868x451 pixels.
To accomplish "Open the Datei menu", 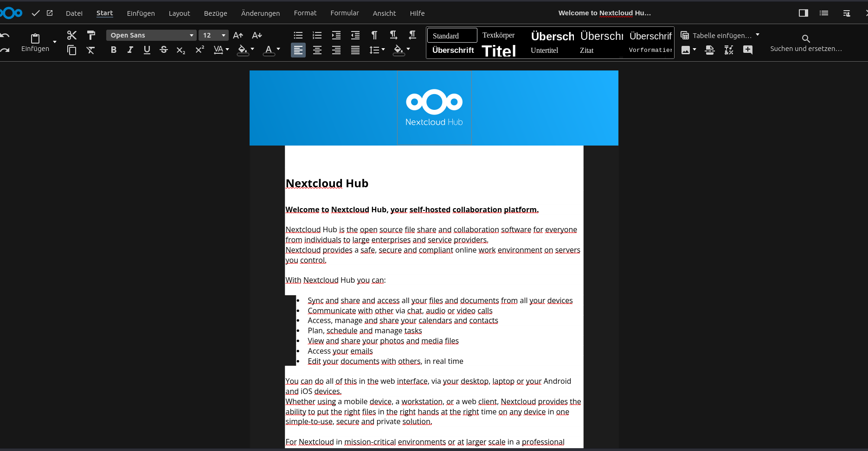I will [74, 13].
